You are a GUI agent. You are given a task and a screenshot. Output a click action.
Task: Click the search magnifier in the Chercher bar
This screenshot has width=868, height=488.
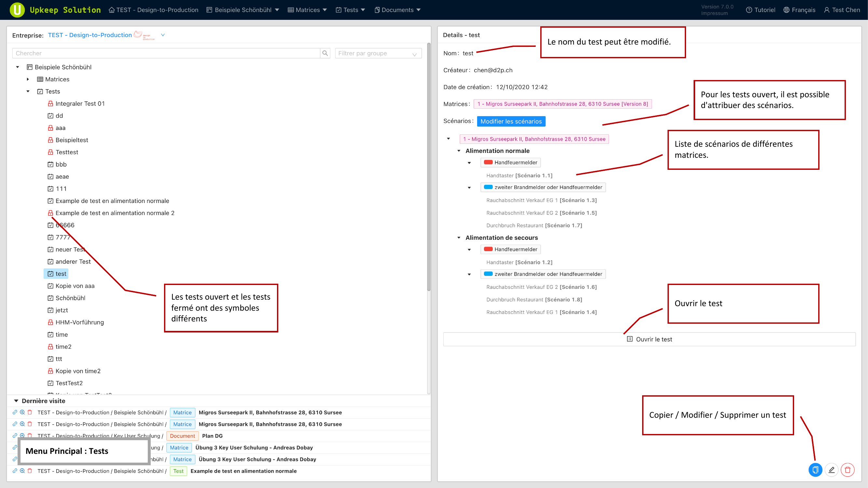pyautogui.click(x=325, y=53)
